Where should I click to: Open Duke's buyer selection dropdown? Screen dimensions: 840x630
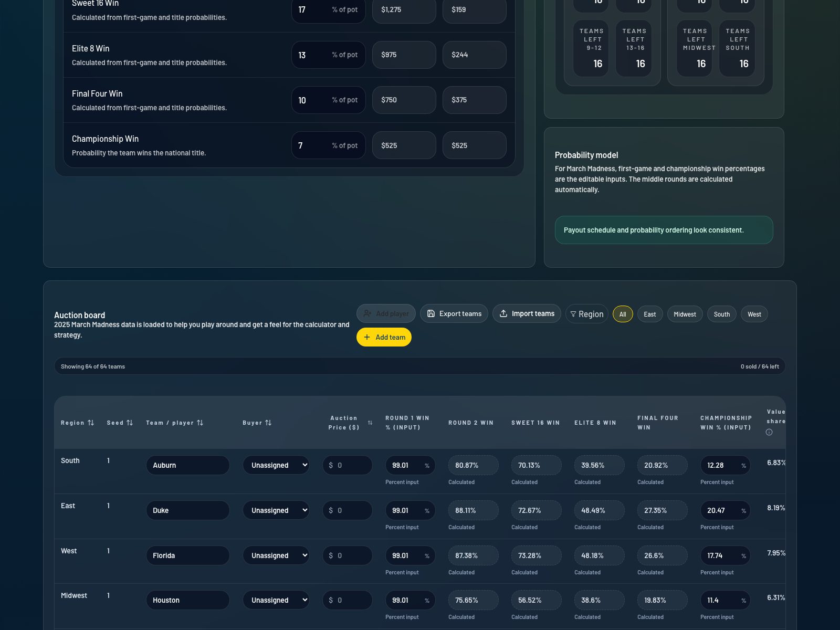click(276, 510)
